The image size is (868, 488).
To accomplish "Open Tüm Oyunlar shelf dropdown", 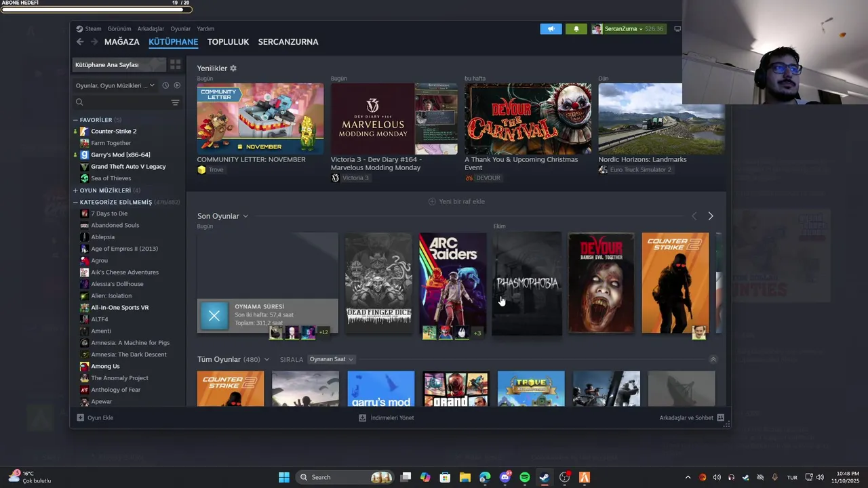I will pyautogui.click(x=267, y=359).
